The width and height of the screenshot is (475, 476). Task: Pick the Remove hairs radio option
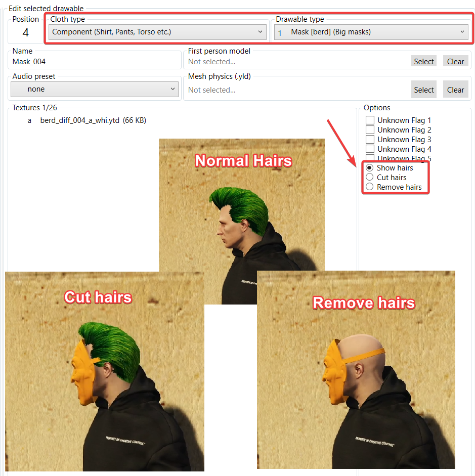370,187
